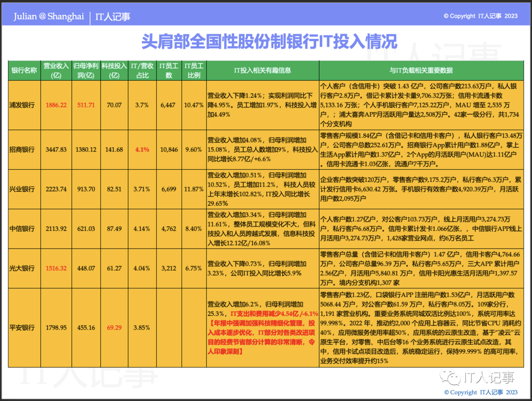The image size is (532, 401).
Task: Select the 银行名称 column header
Action: (x=24, y=70)
